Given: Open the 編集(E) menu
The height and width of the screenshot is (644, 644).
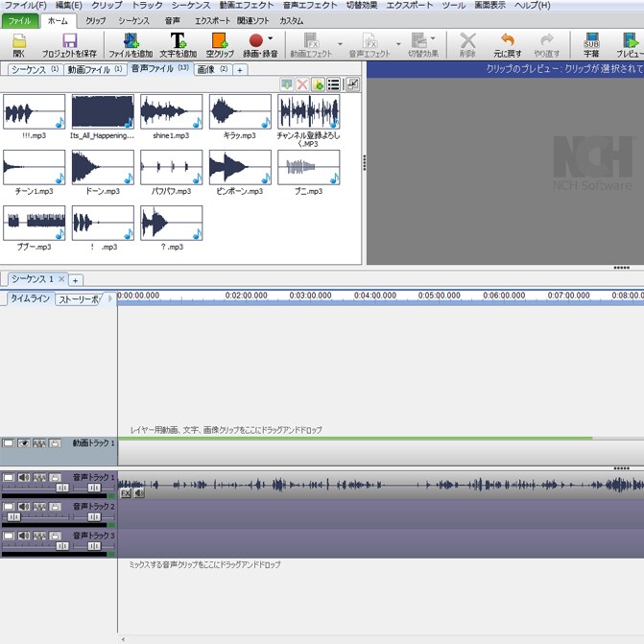Looking at the screenshot, I should pos(68,6).
